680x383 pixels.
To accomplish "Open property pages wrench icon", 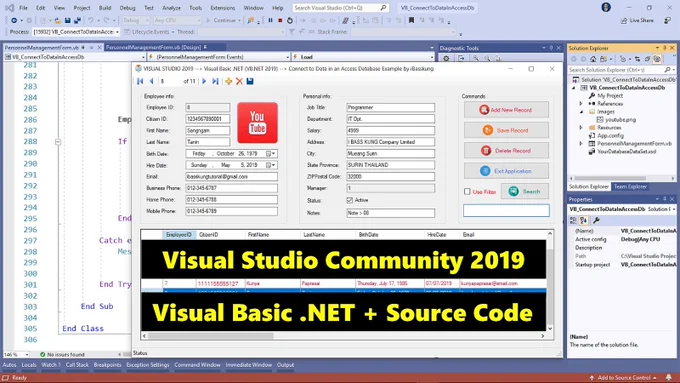I will point(596,220).
